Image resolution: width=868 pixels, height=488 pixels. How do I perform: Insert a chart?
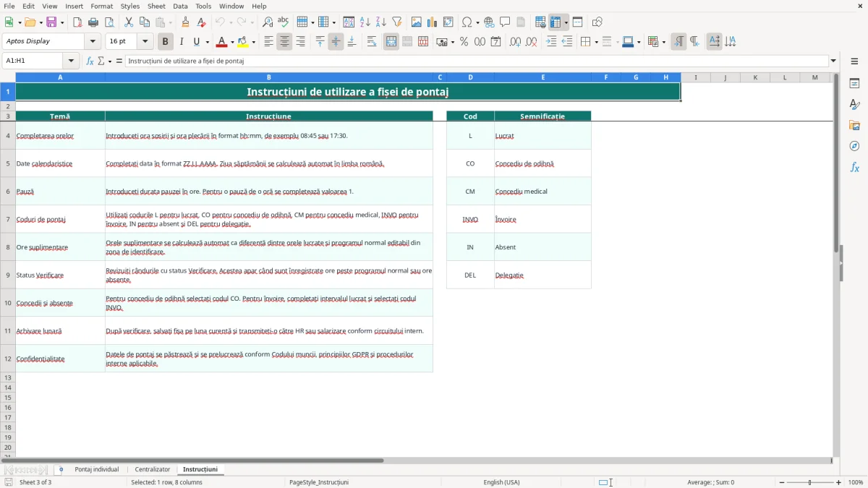(433, 22)
